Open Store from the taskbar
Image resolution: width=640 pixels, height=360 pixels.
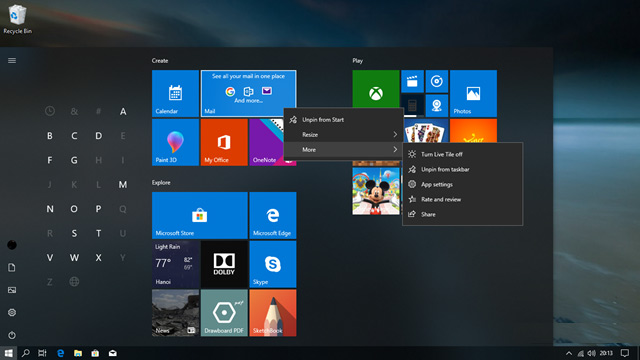tap(95, 353)
